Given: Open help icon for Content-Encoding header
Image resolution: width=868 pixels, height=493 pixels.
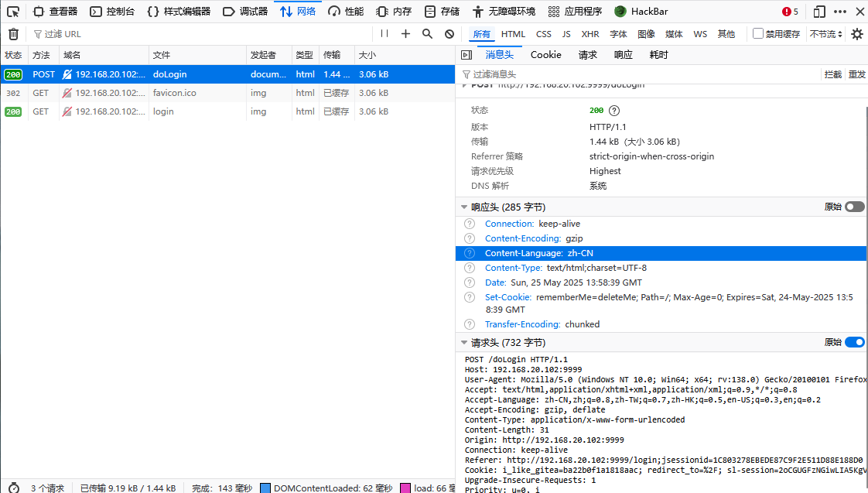Looking at the screenshot, I should pyautogui.click(x=470, y=238).
